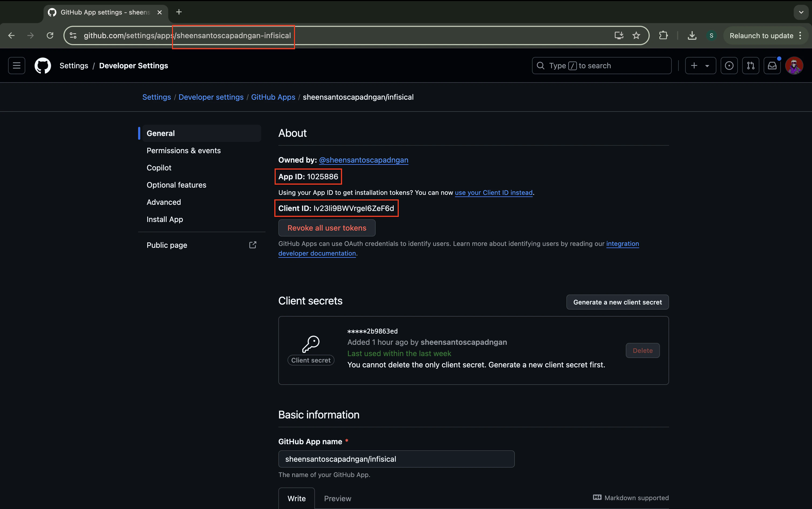Close the GitHub App settings tab

(160, 12)
